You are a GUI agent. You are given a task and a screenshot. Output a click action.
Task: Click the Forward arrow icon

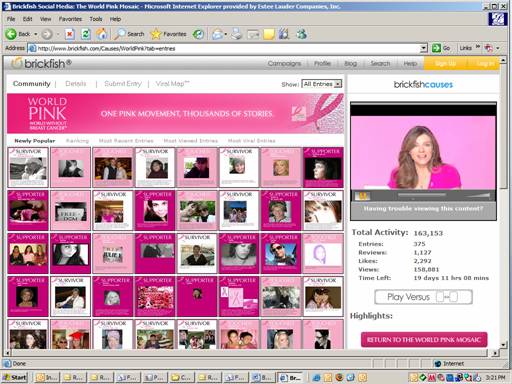point(47,34)
